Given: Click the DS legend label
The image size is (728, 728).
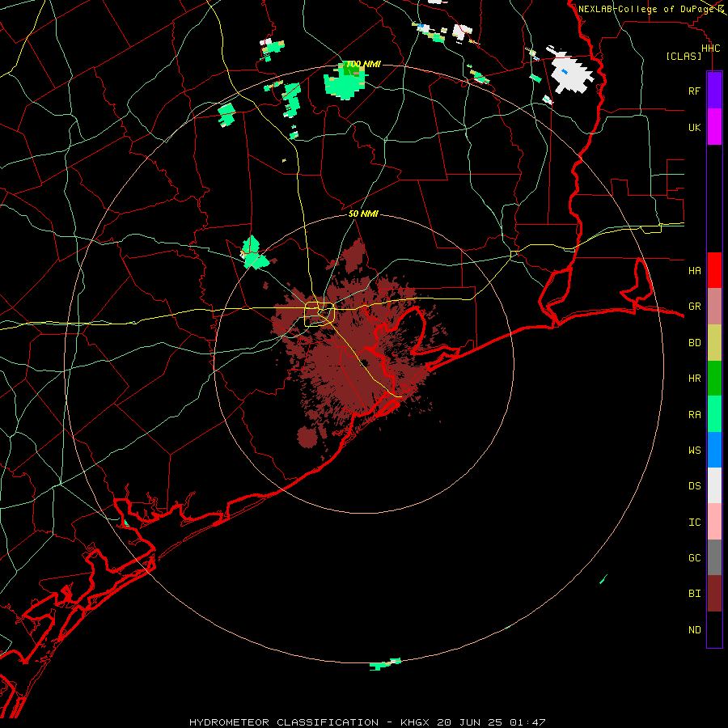Looking at the screenshot, I should (x=694, y=486).
